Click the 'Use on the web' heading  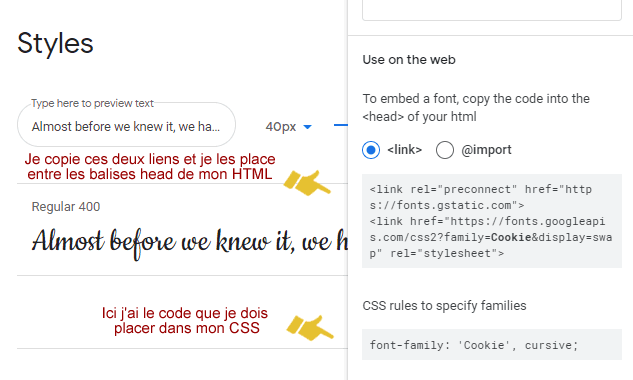(409, 60)
